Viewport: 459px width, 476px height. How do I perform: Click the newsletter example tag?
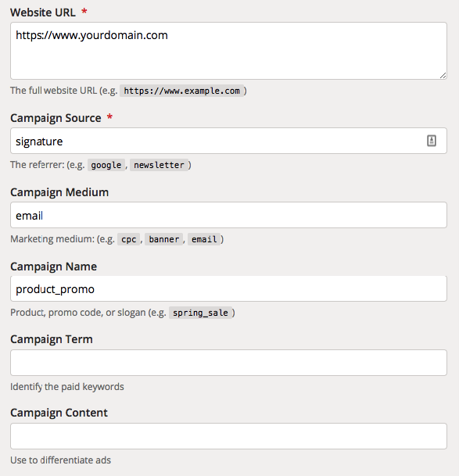click(x=159, y=165)
